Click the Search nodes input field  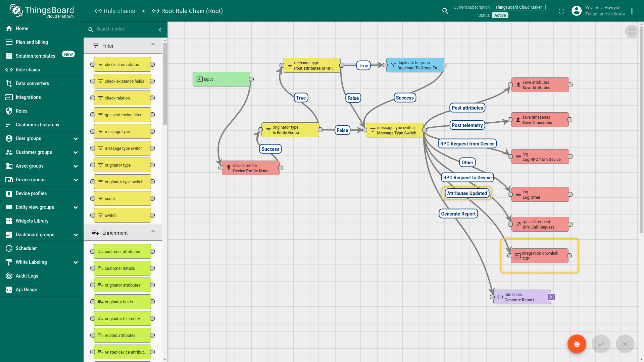tap(125, 29)
